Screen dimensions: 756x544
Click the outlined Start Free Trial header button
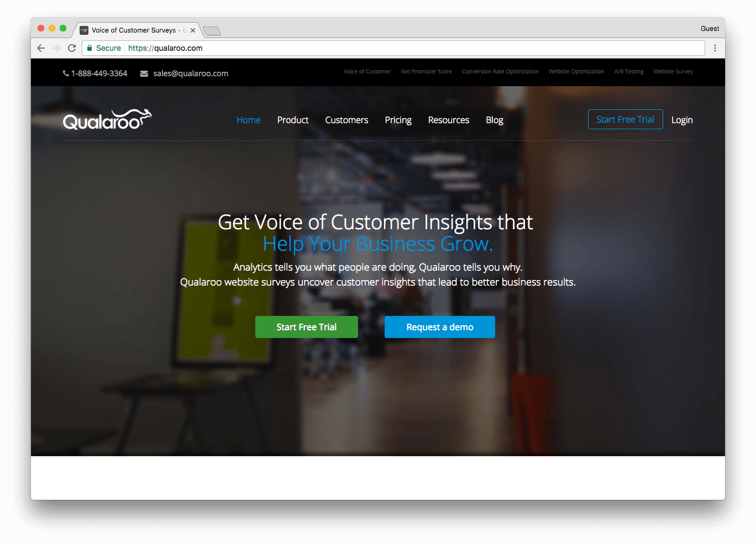coord(625,119)
